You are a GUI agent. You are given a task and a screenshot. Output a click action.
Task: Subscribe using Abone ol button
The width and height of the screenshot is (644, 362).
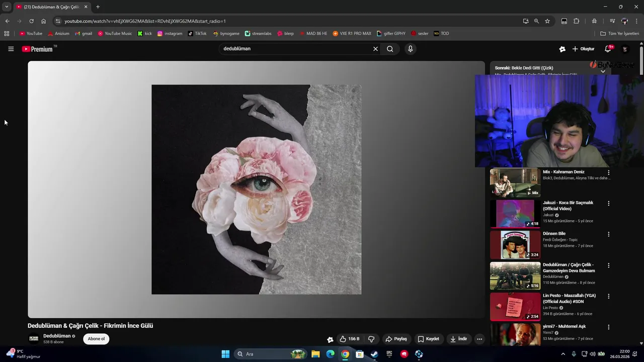click(96, 339)
